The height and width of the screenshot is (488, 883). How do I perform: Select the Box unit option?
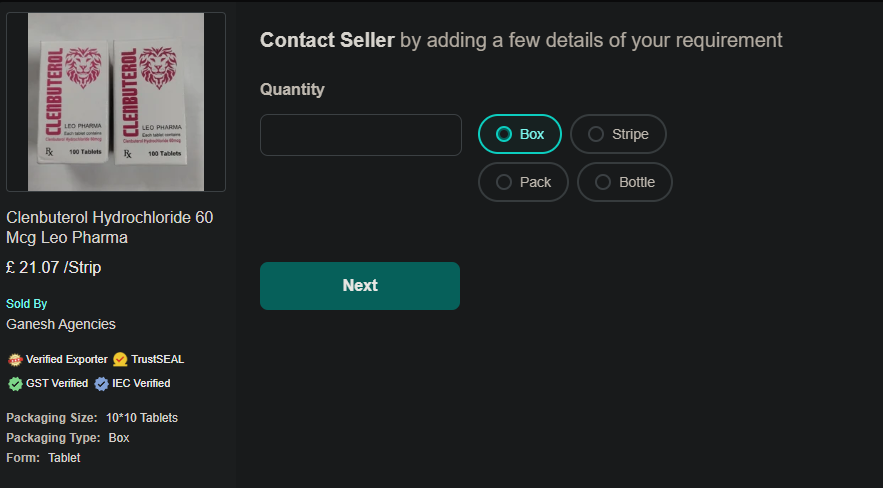pos(520,134)
